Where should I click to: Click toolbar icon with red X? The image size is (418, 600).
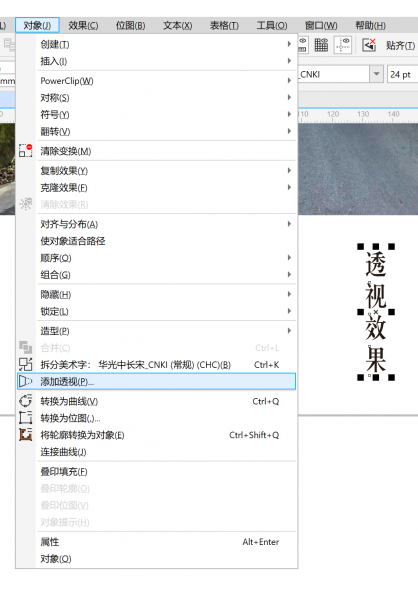point(369,45)
